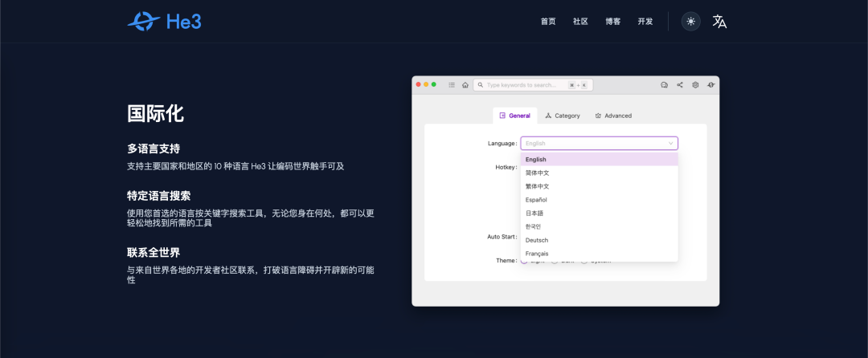The height and width of the screenshot is (358, 868).
Task: Toggle the sun light-mode button
Action: click(x=690, y=22)
